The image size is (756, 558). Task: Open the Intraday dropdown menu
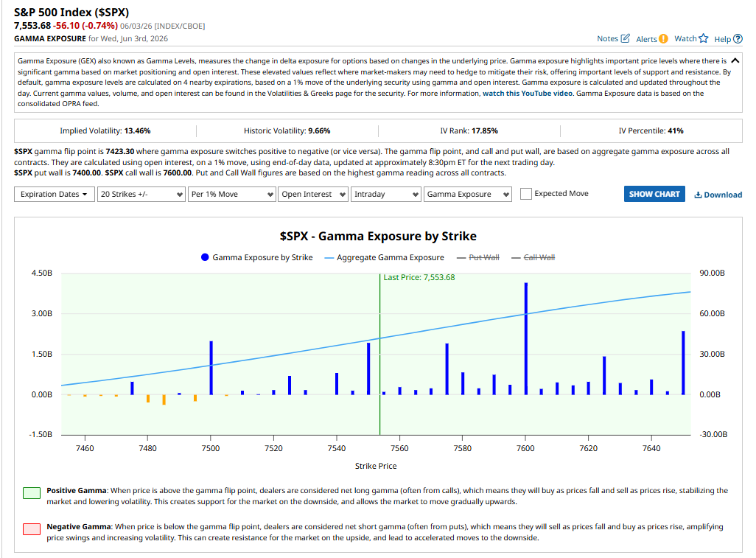[x=386, y=195]
